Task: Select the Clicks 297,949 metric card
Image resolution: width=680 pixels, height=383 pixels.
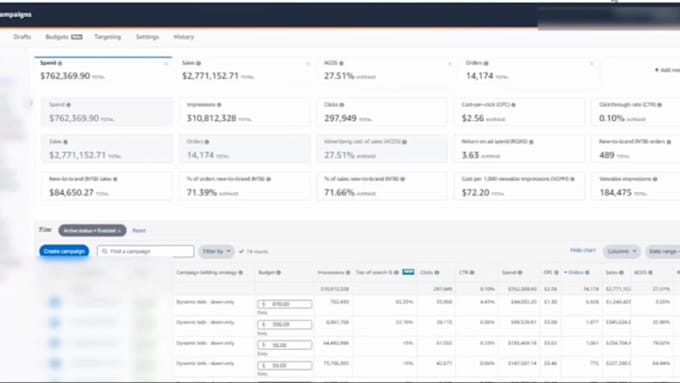Action: pyautogui.click(x=382, y=112)
